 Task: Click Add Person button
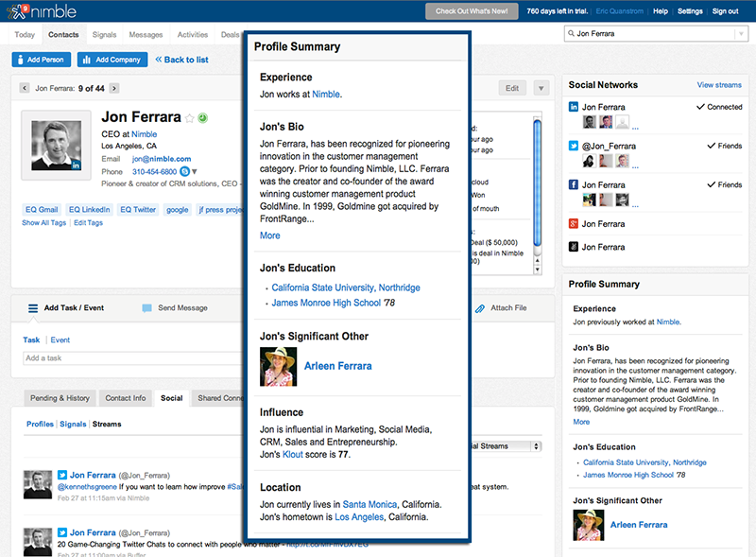[42, 60]
